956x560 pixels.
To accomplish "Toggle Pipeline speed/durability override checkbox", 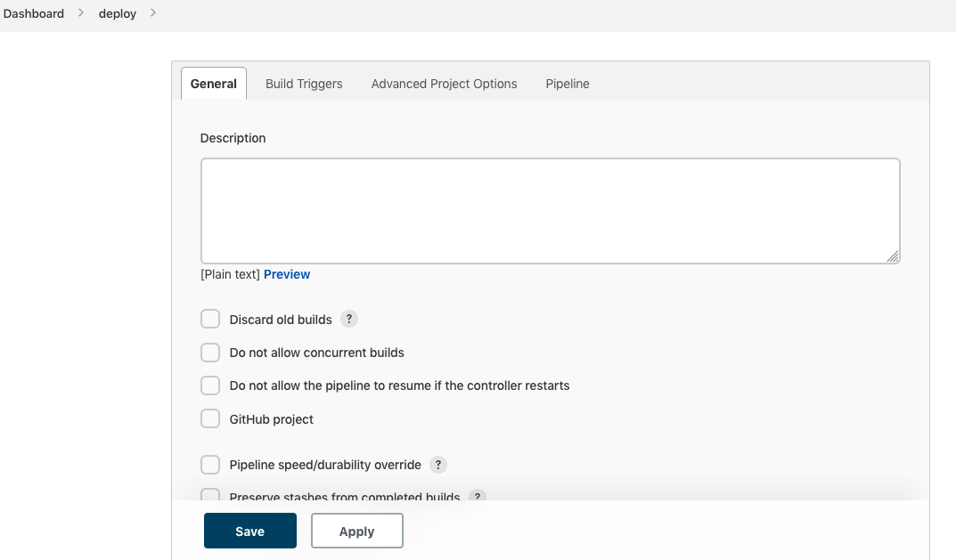I will [x=210, y=465].
